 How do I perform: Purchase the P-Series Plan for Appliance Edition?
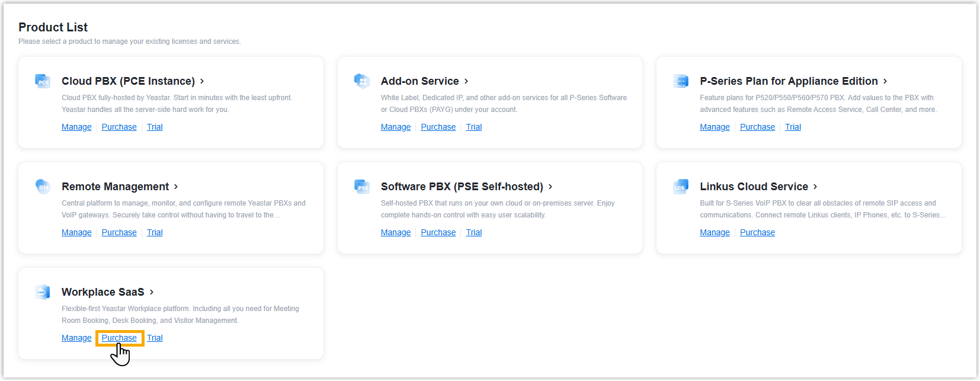coord(757,127)
